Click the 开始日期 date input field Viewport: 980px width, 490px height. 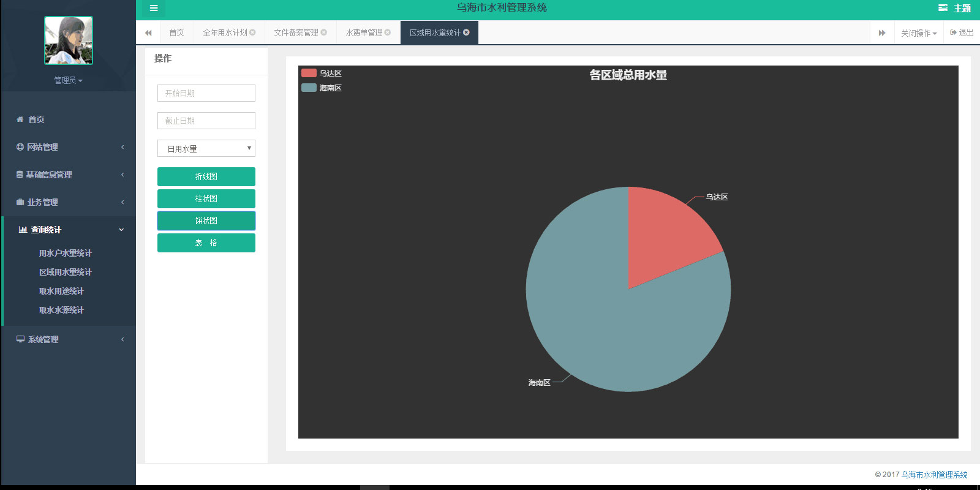click(x=206, y=93)
